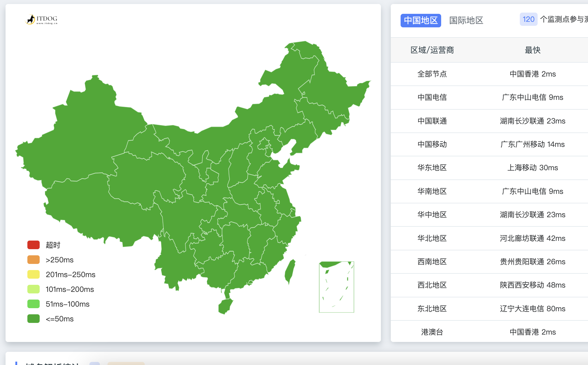Click the 港澳台 row label
This screenshot has width=588, height=365.
[432, 332]
